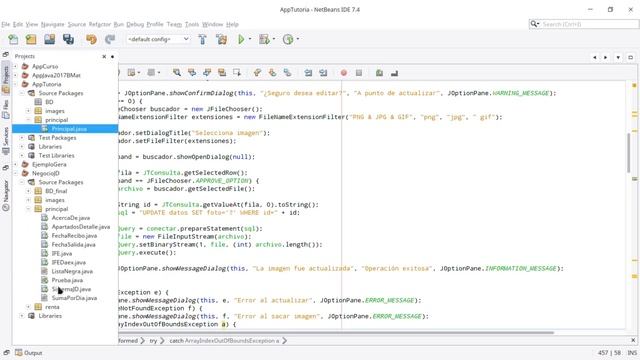Screen dimensions: 640x360
Task: Show opened documents list arrow
Action: coord(618,58)
